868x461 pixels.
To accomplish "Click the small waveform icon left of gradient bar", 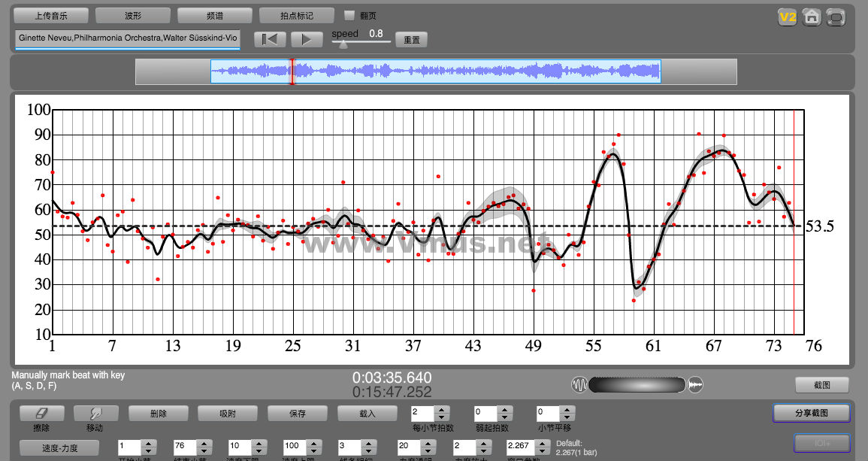I will [579, 384].
